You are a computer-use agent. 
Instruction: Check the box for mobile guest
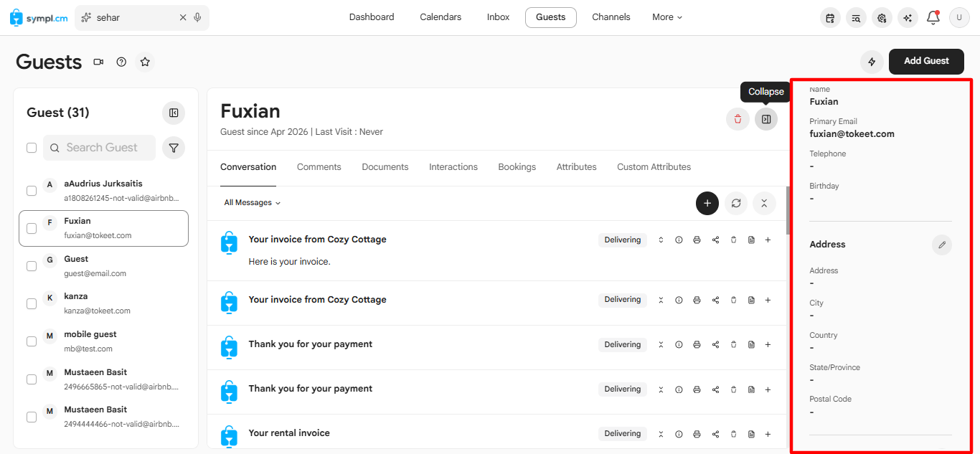click(x=32, y=341)
